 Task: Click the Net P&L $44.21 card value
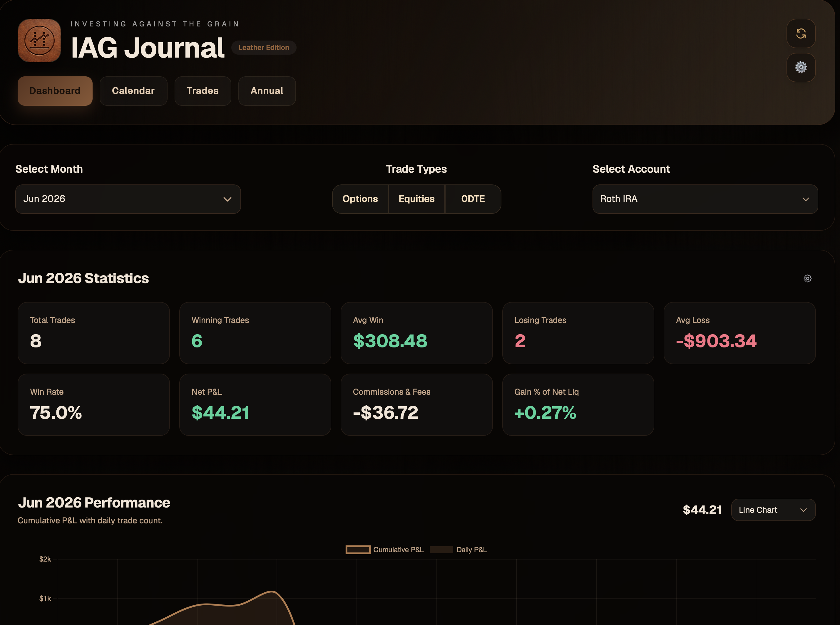click(x=220, y=413)
